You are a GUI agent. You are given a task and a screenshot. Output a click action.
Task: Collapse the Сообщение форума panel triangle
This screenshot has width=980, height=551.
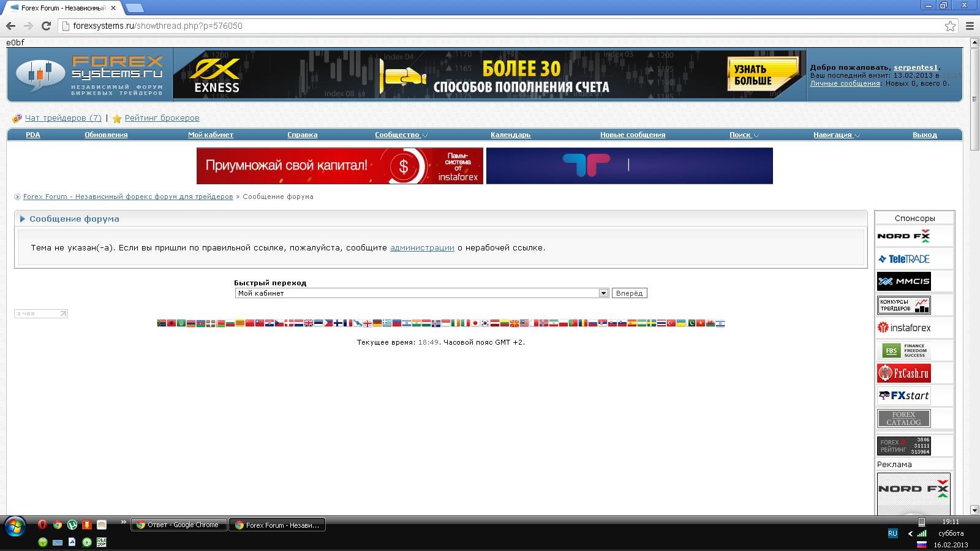tap(23, 219)
